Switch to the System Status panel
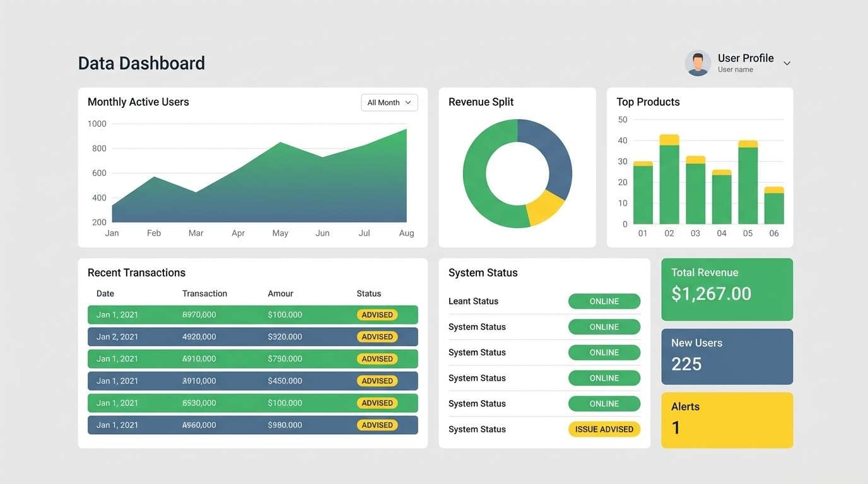This screenshot has height=484, width=868. pyautogui.click(x=483, y=272)
